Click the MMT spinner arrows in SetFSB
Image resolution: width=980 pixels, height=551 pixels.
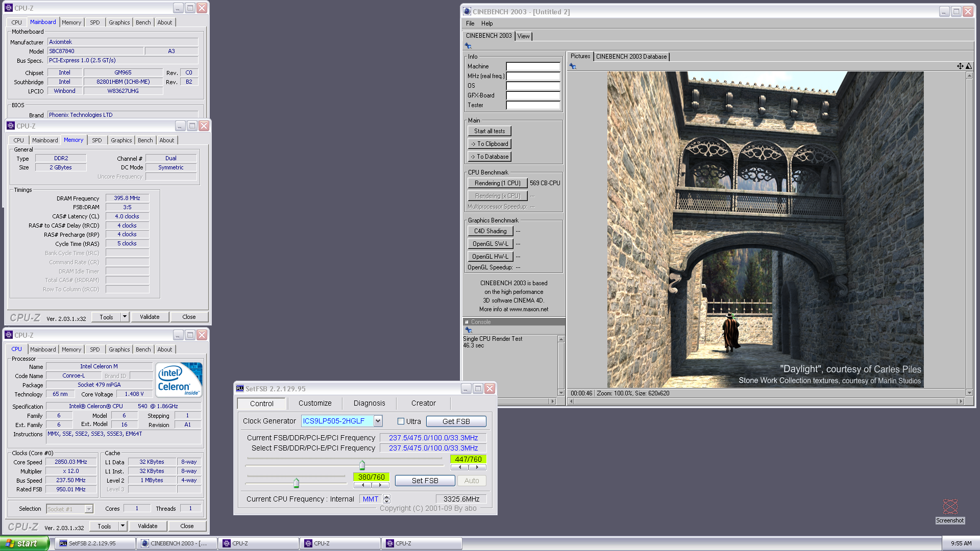point(386,499)
